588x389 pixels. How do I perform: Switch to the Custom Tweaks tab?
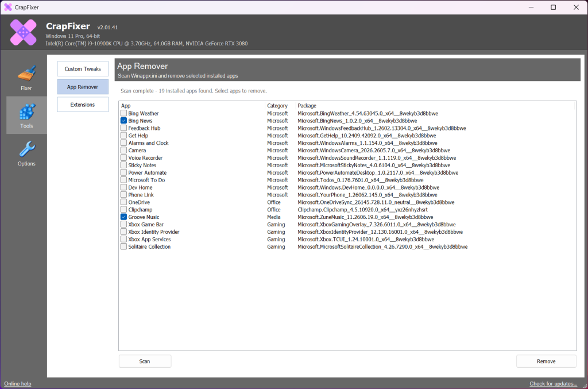[x=83, y=68]
